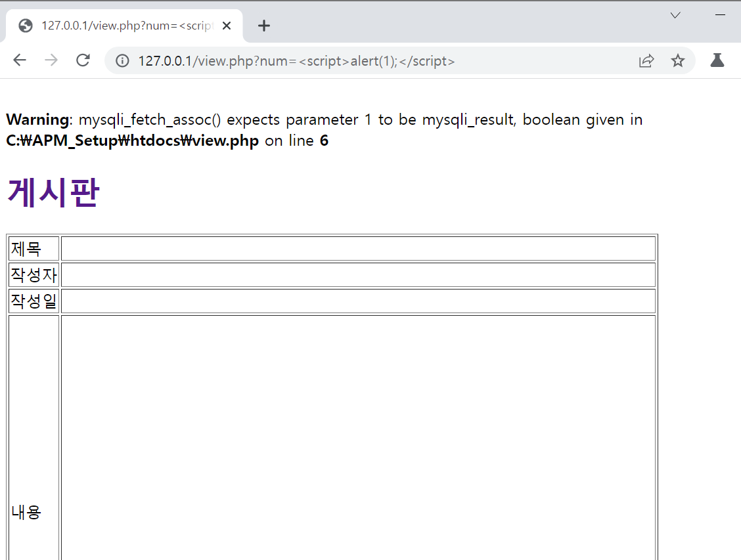
Task: Click the 작성자 table label
Action: [34, 275]
